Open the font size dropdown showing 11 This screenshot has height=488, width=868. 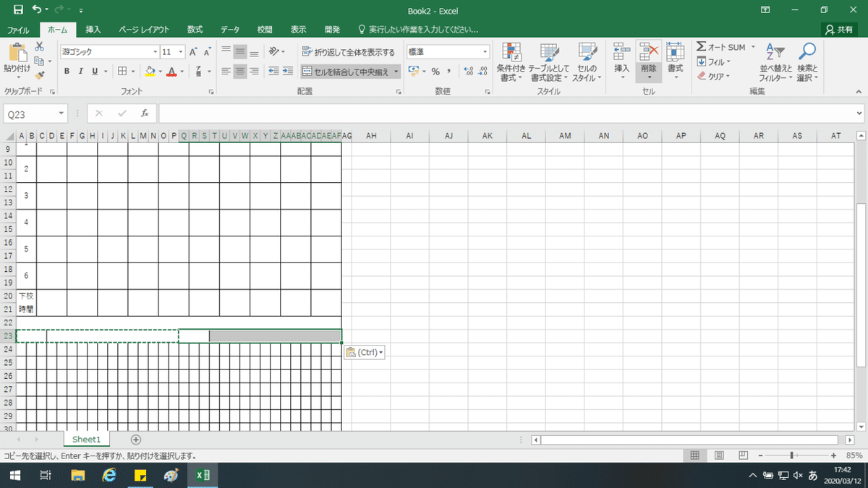[x=181, y=52]
